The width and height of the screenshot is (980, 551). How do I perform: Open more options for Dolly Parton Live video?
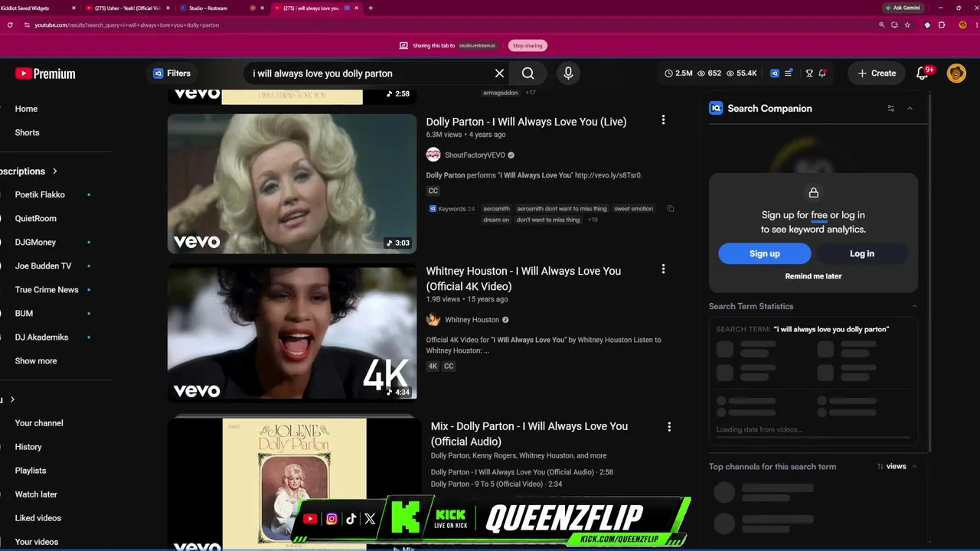(x=663, y=120)
